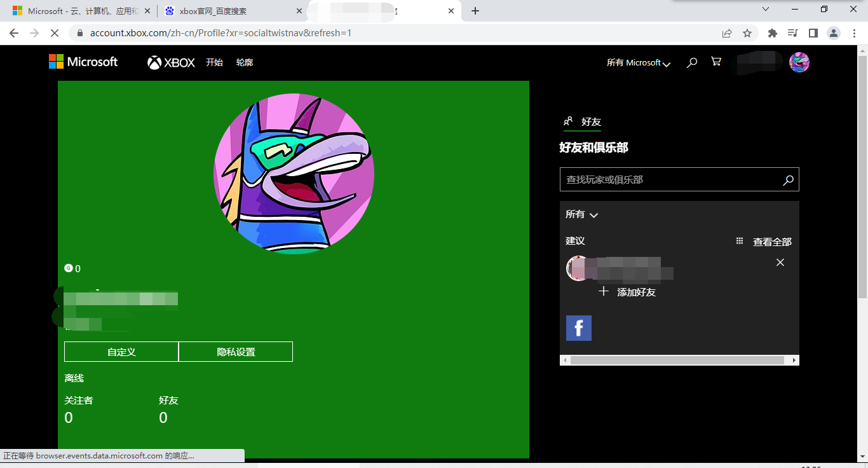Click the Xbox logo in the header
This screenshot has width=868, height=468.
170,62
